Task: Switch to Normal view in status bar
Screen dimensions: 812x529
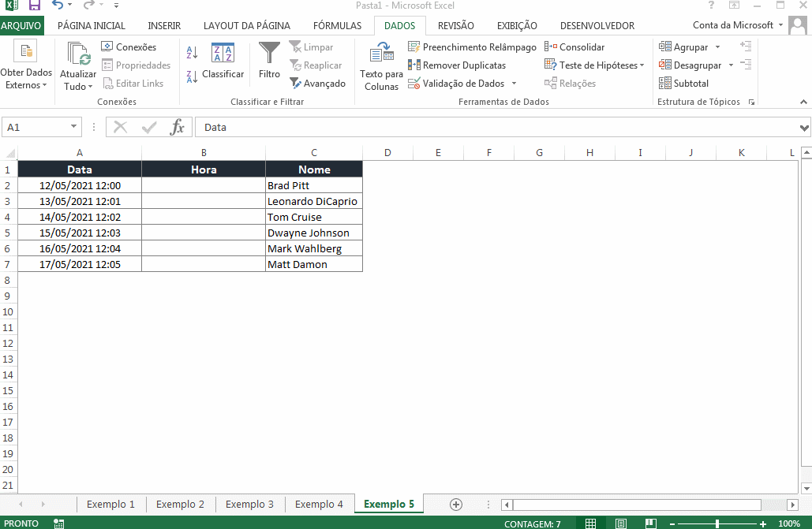Action: [x=590, y=523]
